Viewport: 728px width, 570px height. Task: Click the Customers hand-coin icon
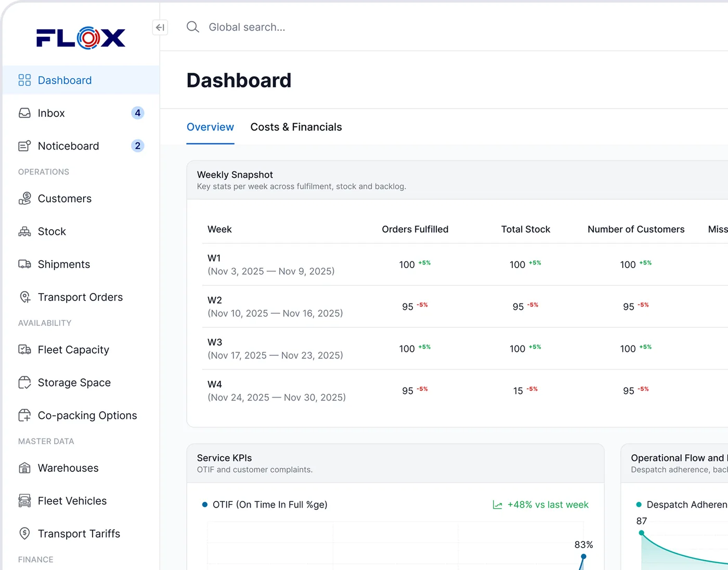(x=24, y=198)
